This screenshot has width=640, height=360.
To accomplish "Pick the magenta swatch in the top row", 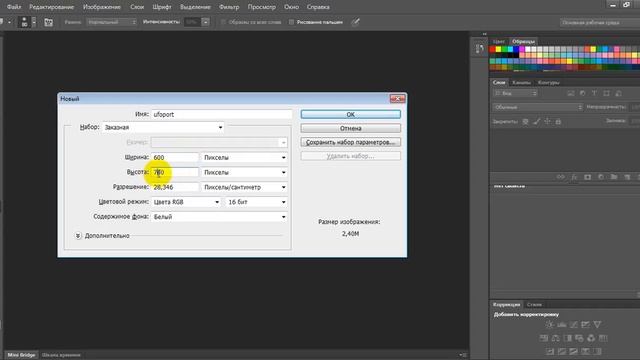I will click(x=522, y=49).
